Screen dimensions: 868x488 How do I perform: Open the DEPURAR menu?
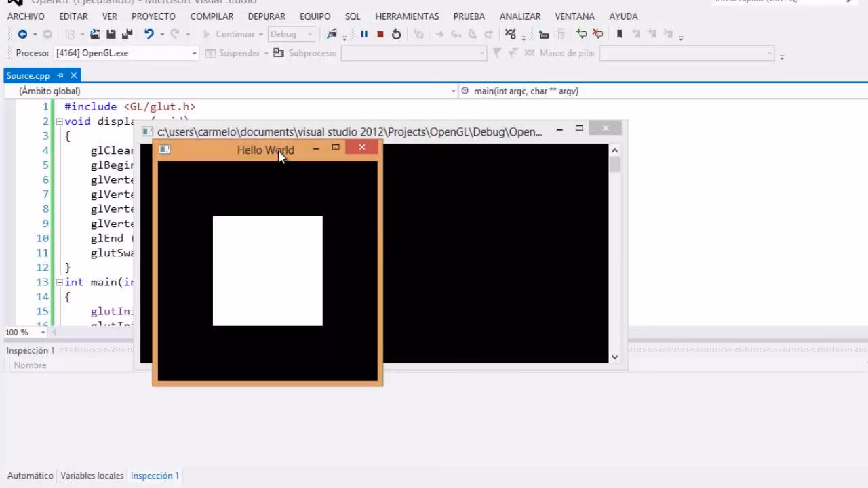pyautogui.click(x=267, y=16)
